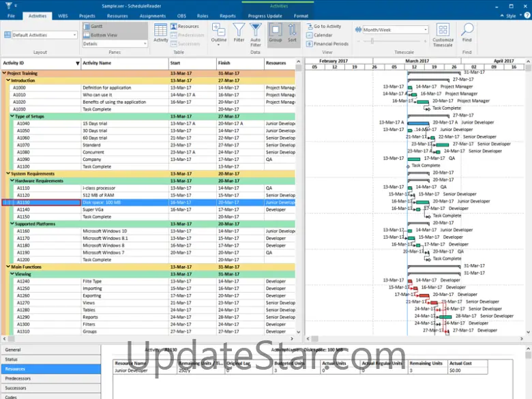Click the Resource Name column header

pos(145,363)
